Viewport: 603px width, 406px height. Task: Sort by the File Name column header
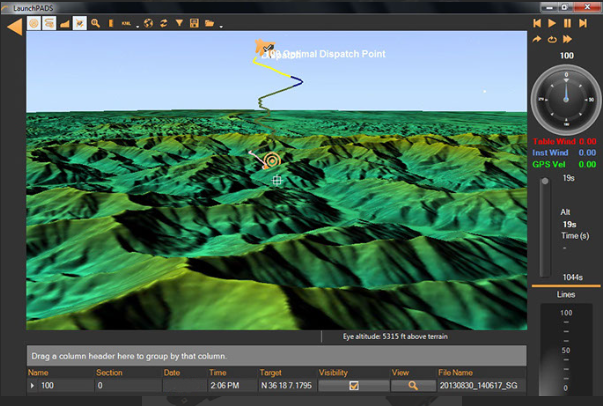pyautogui.click(x=458, y=372)
